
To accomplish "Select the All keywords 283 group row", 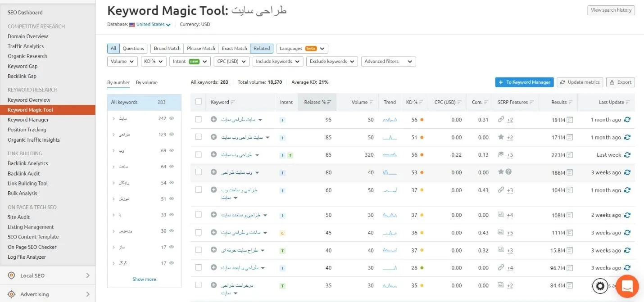I will (144, 102).
